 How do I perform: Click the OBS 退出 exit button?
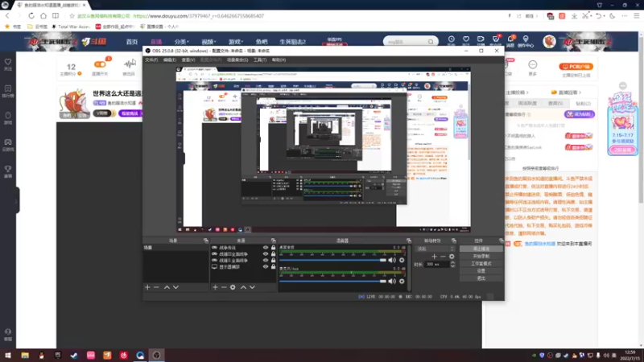coord(481,278)
